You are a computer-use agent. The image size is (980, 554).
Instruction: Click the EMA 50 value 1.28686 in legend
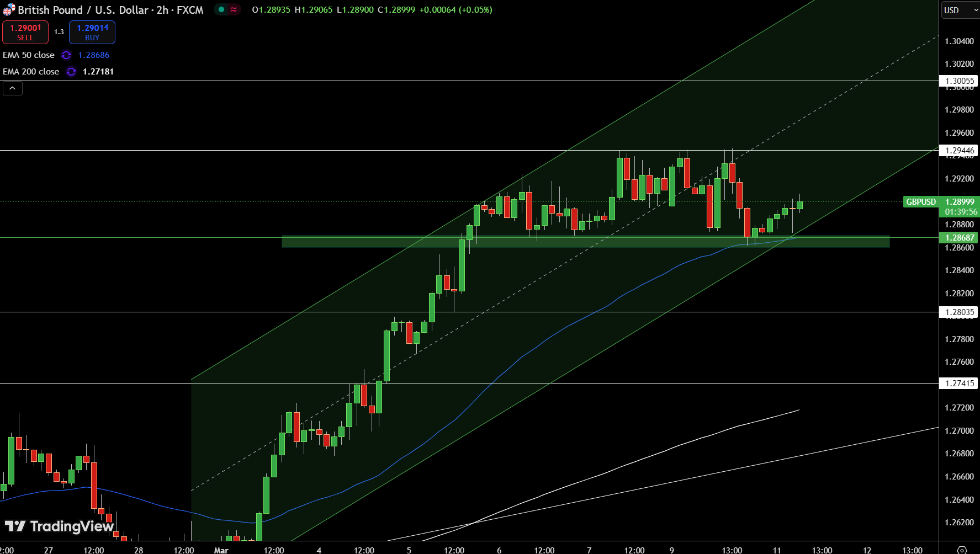94,55
